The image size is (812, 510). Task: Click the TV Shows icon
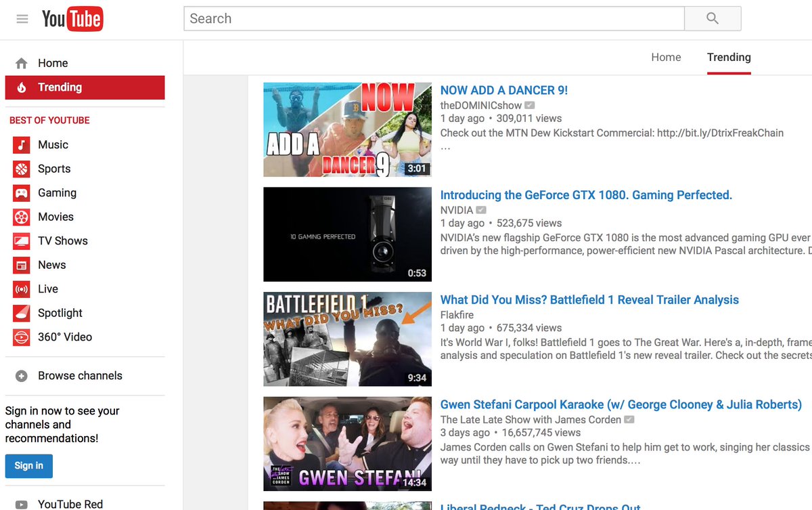tap(22, 241)
